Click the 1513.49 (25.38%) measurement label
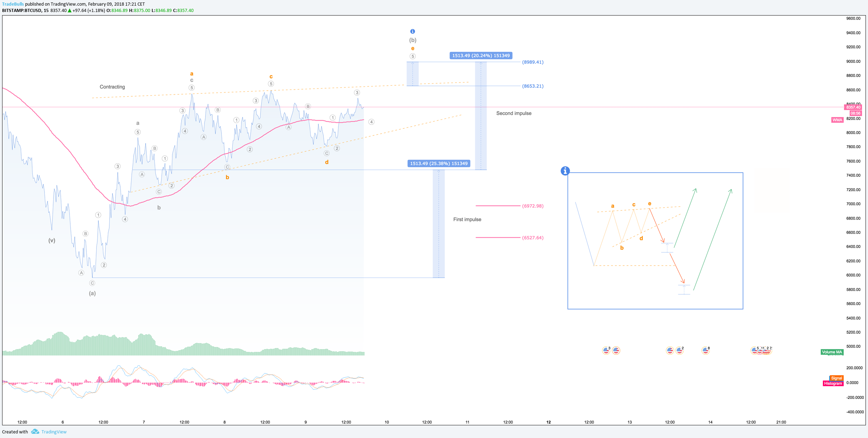Viewport: 868px width, 438px height. click(x=439, y=163)
